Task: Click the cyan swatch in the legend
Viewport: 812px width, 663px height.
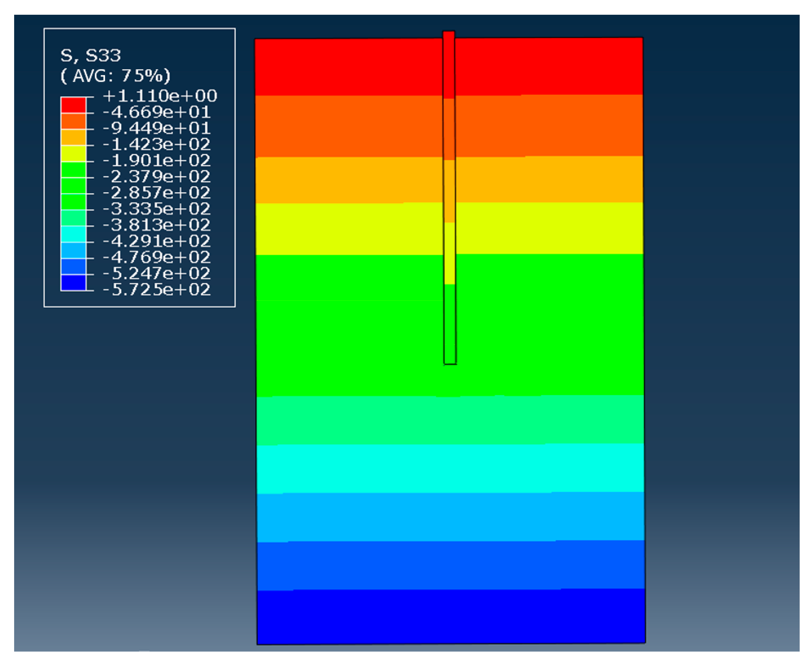Action: coord(73,234)
